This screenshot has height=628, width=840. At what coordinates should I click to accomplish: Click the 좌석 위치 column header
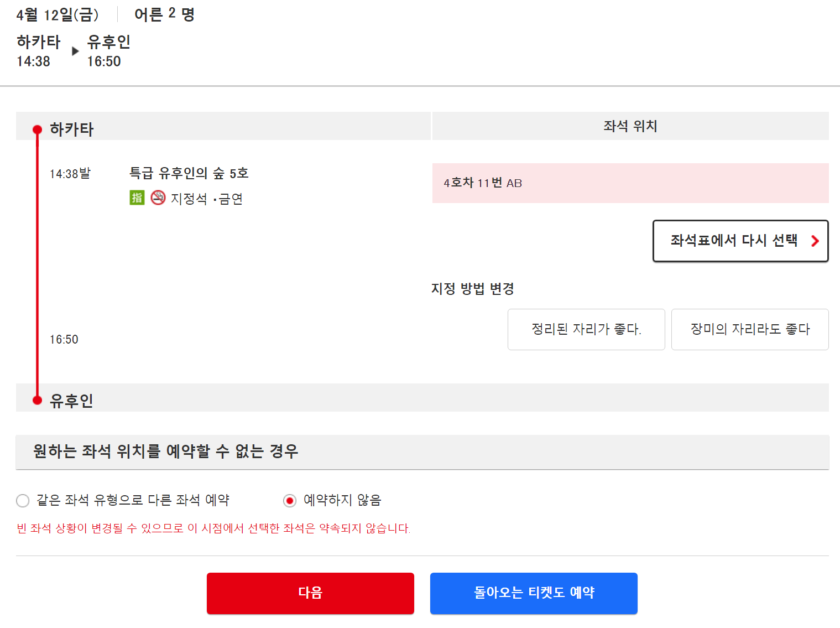(630, 126)
